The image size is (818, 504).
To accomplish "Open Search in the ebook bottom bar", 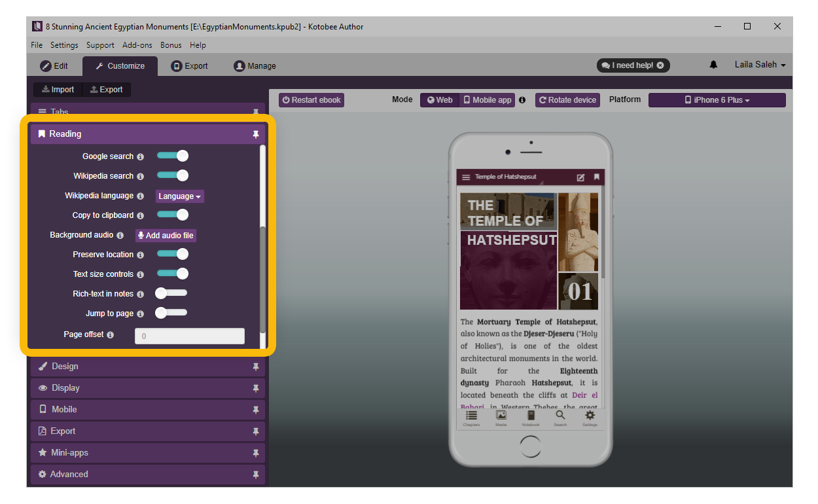I will 560,418.
